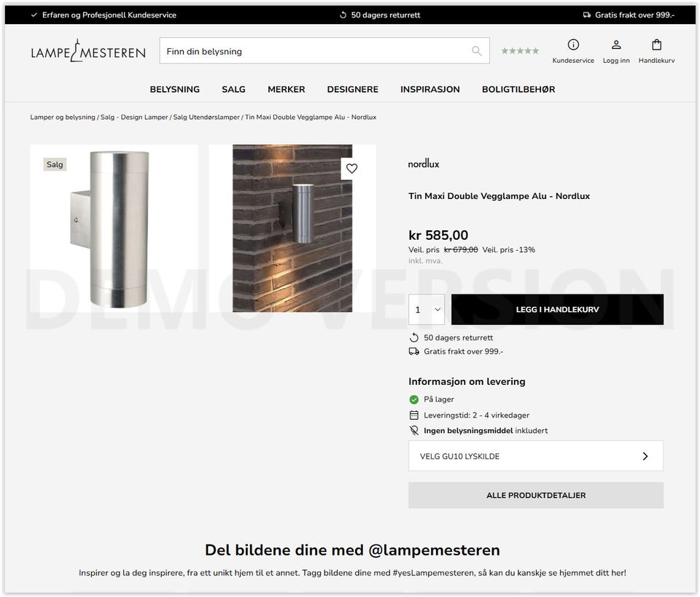The height and width of the screenshot is (597, 700).
Task: Click the five-star rating stars
Action: click(x=519, y=50)
